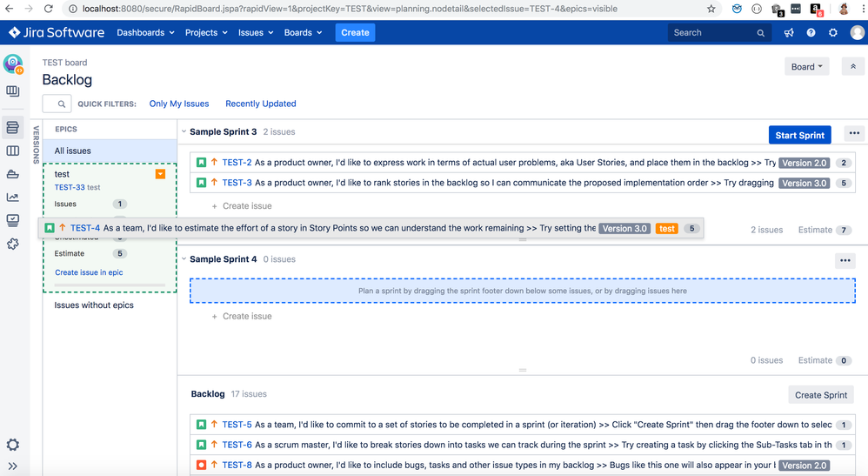Open the Releases ship icon
Screen dimensions: 868x476
tap(12, 174)
